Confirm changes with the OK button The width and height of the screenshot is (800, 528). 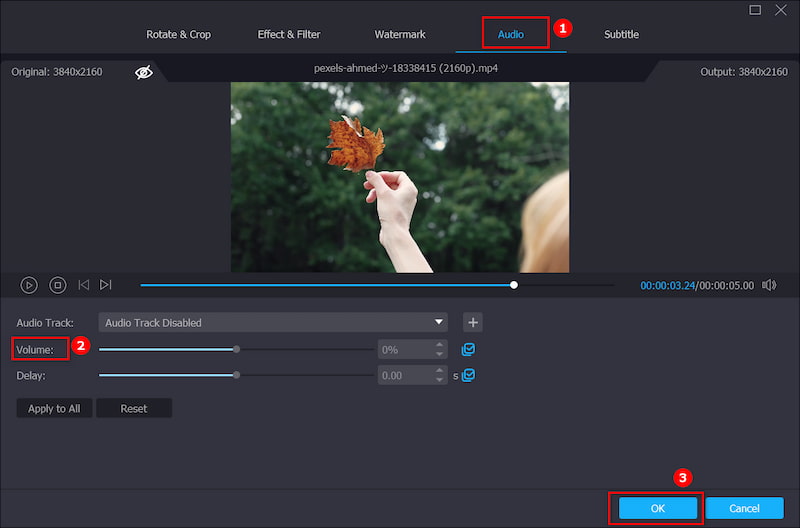pos(657,508)
